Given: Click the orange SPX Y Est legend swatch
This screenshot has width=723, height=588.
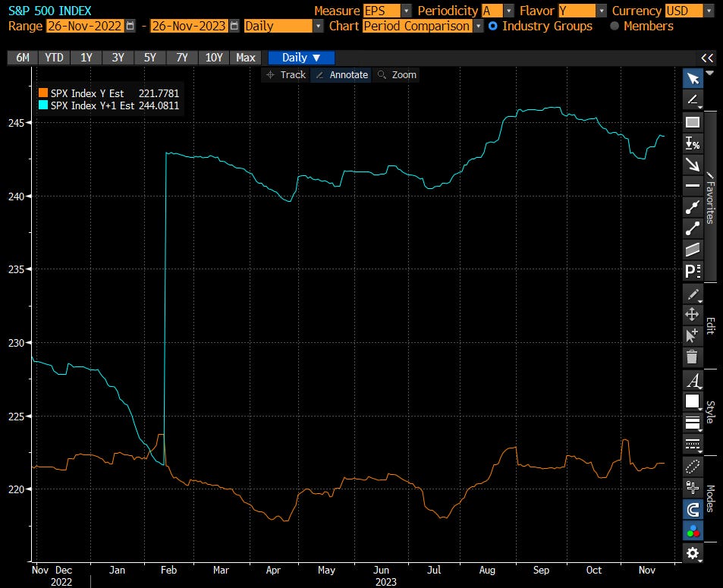Looking at the screenshot, I should pyautogui.click(x=43, y=93).
